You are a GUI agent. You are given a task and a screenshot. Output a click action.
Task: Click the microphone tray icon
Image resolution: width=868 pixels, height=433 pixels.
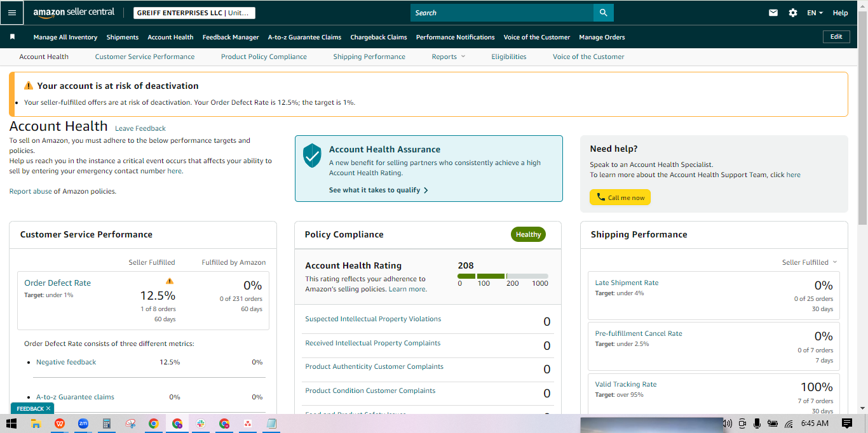click(757, 423)
